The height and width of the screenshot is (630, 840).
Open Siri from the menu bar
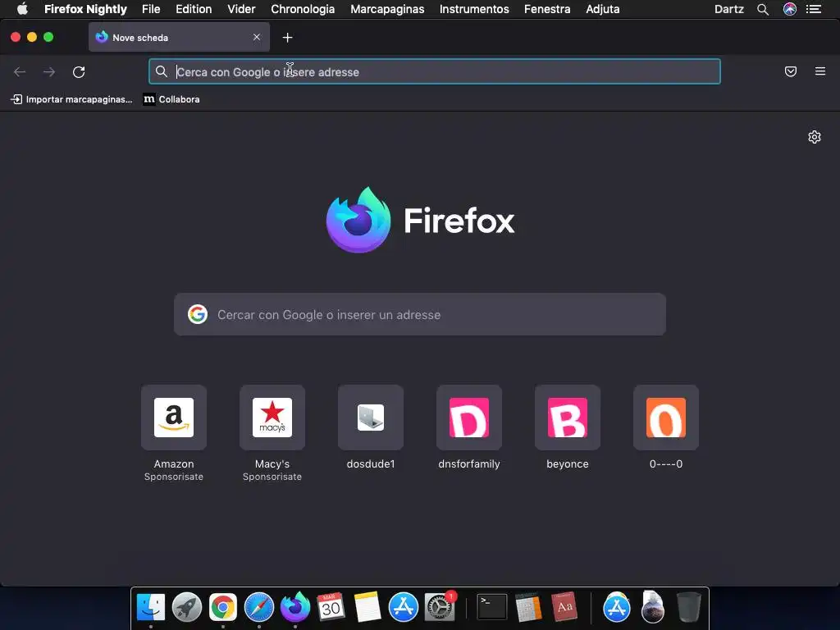click(790, 9)
